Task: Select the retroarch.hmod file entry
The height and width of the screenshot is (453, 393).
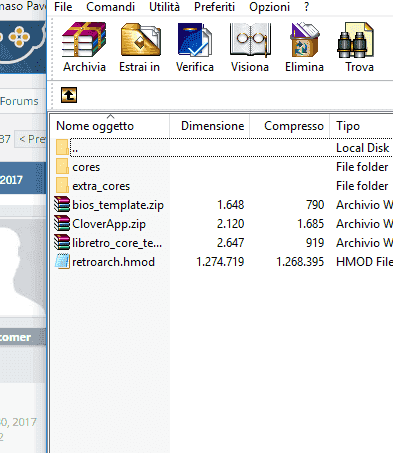Action: coord(113,262)
